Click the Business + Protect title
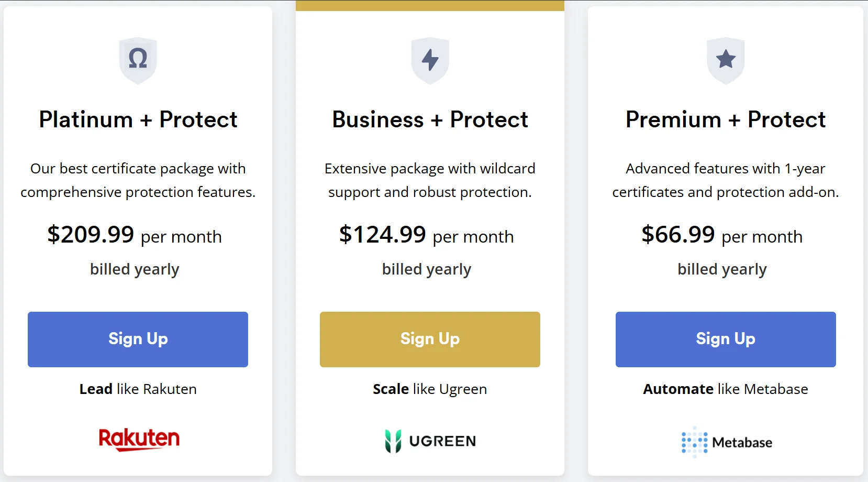Viewport: 868px width, 482px height. [430, 119]
